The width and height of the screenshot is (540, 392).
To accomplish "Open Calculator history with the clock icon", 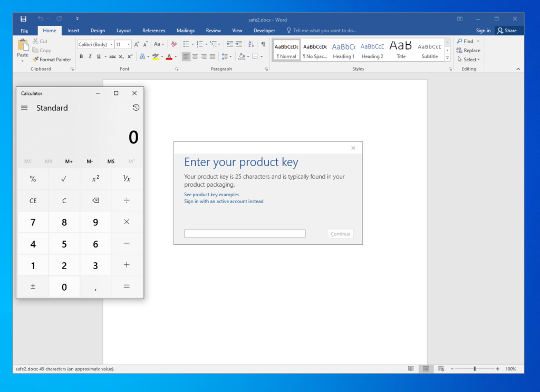I will tap(136, 108).
